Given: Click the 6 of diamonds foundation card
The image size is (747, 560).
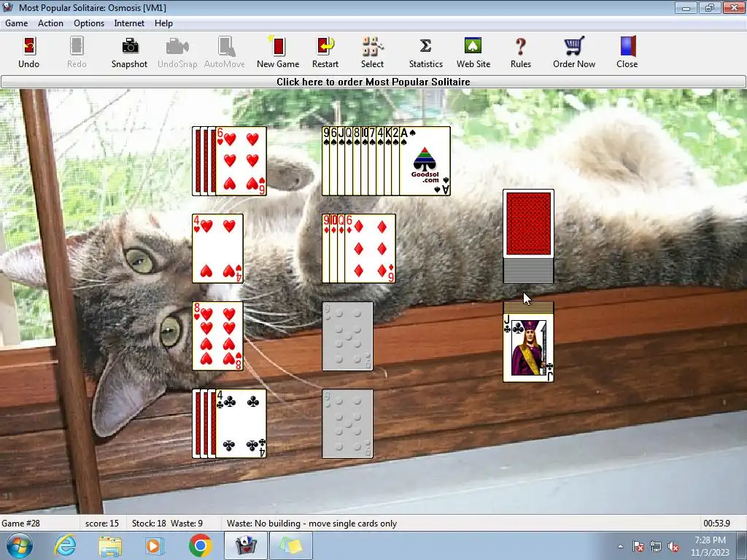Looking at the screenshot, I should [370, 249].
